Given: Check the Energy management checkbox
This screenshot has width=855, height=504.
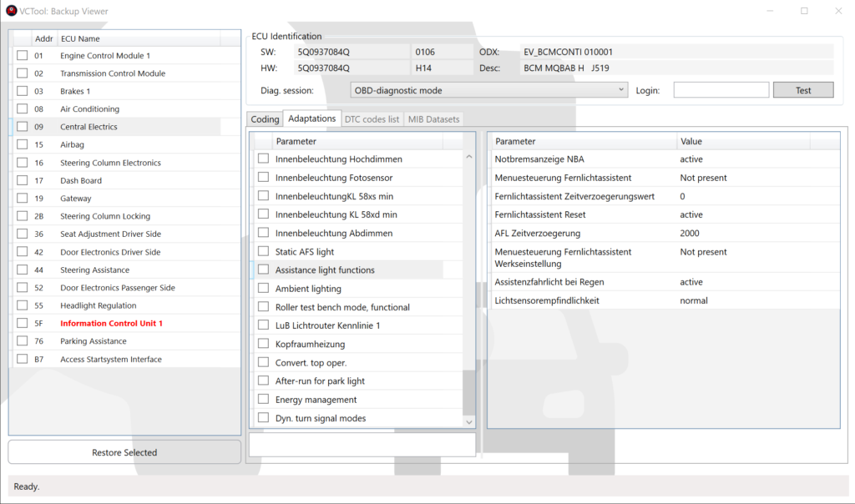Looking at the screenshot, I should point(263,400).
